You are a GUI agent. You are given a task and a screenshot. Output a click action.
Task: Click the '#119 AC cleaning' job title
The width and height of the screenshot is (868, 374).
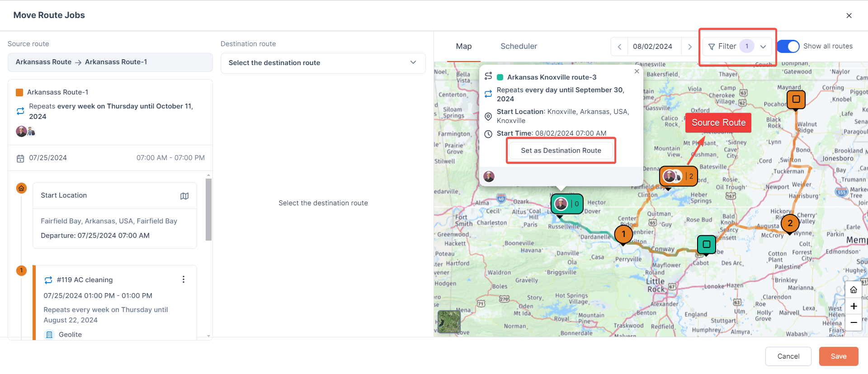(85, 280)
